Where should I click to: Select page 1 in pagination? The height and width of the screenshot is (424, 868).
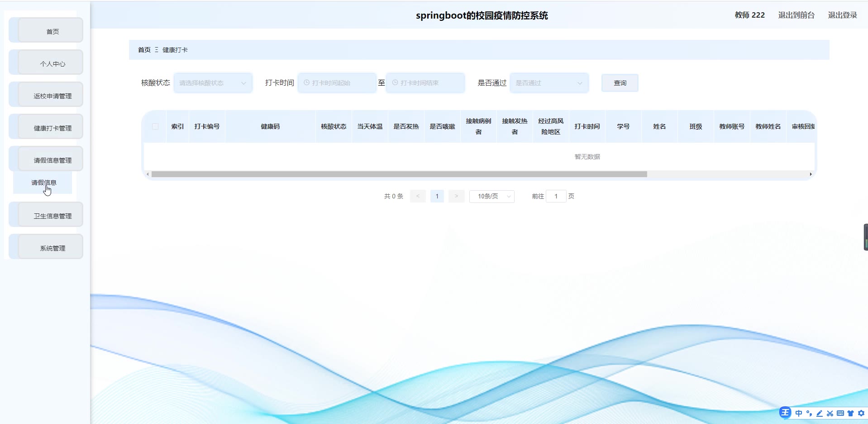pos(437,196)
